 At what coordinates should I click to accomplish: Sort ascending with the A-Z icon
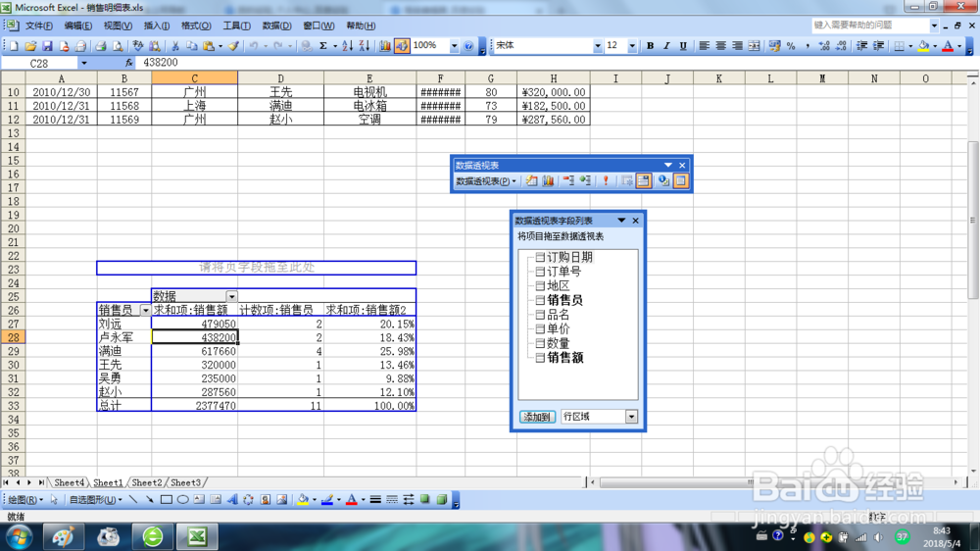[x=348, y=46]
